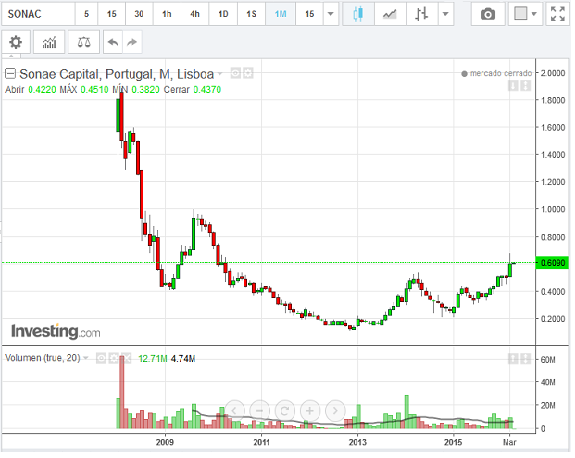Click the SONAC symbol input field
This screenshot has height=458, width=575.
coord(39,14)
